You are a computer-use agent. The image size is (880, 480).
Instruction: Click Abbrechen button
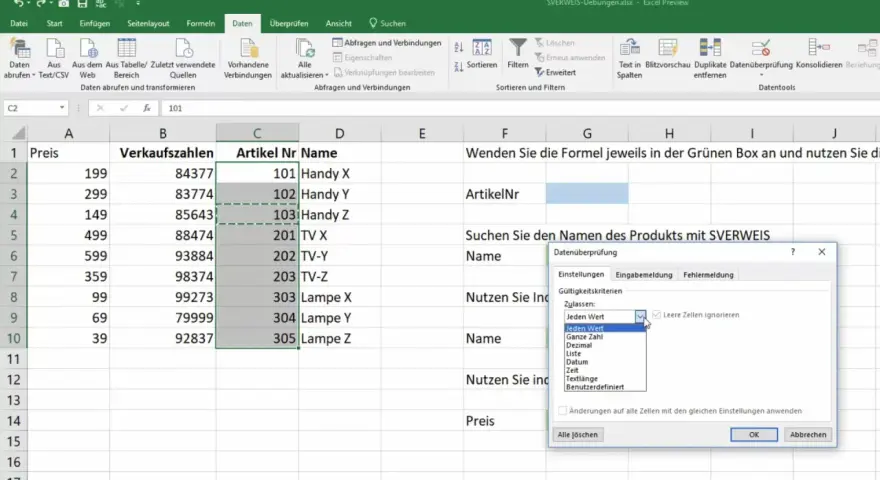click(808, 435)
